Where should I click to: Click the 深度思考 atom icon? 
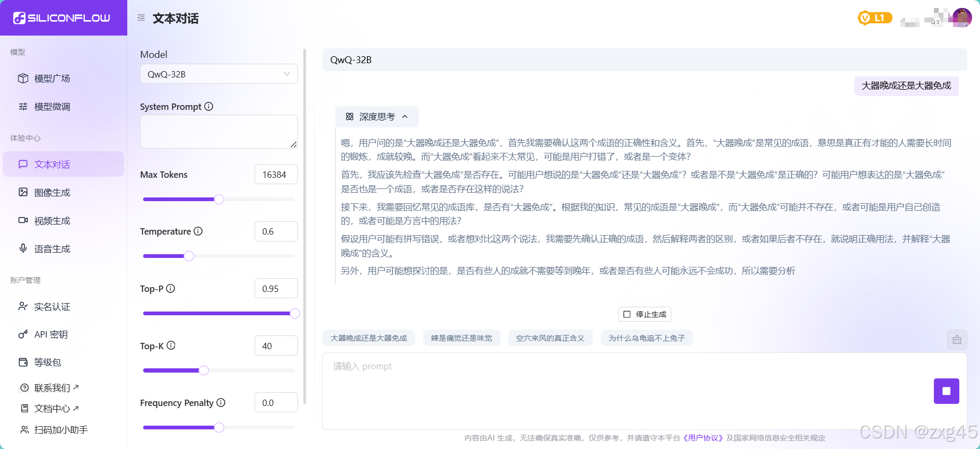pos(349,117)
